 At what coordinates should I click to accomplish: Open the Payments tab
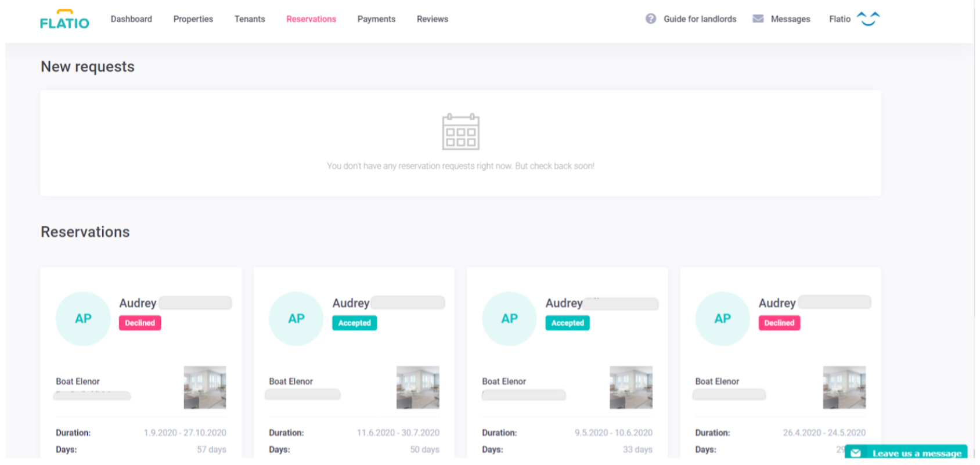click(376, 19)
